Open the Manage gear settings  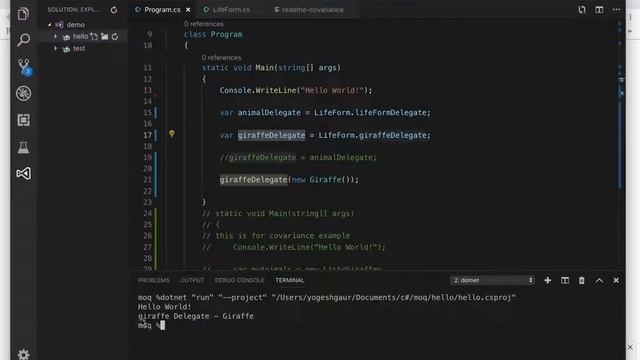click(x=23, y=354)
